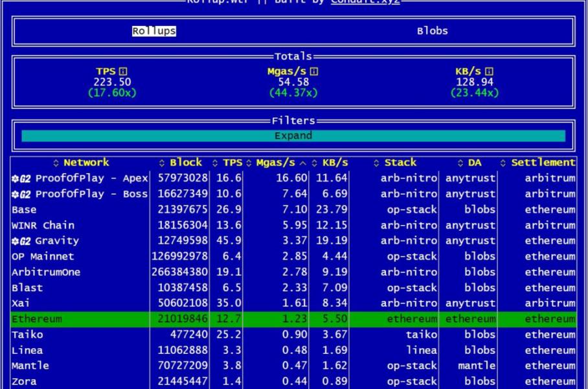This screenshot has width=588, height=389.
Task: Click the 44.37x Mgas/s multiplier
Action: pos(293,93)
